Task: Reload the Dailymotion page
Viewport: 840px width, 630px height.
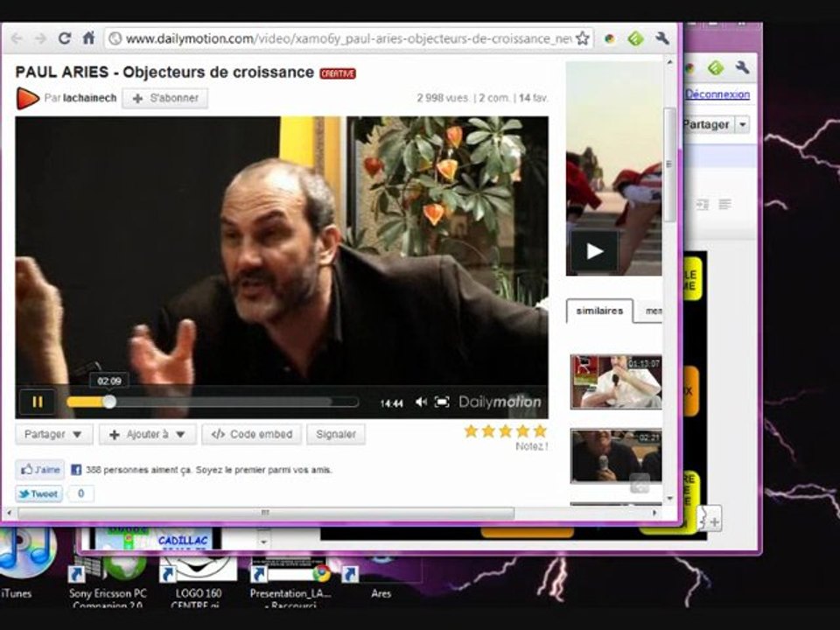Action: (x=65, y=38)
